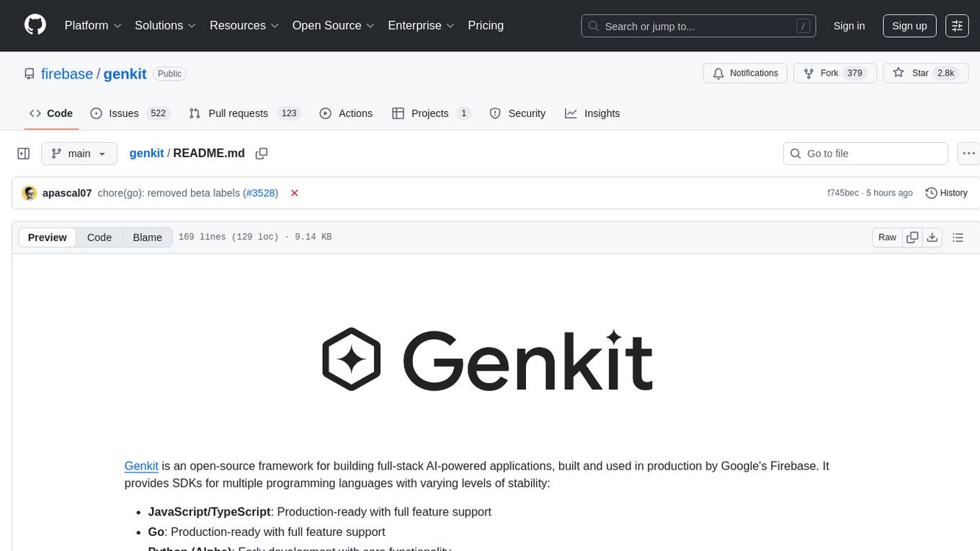Click the Go to file field
Screen dimensions: 980x551
(865, 154)
